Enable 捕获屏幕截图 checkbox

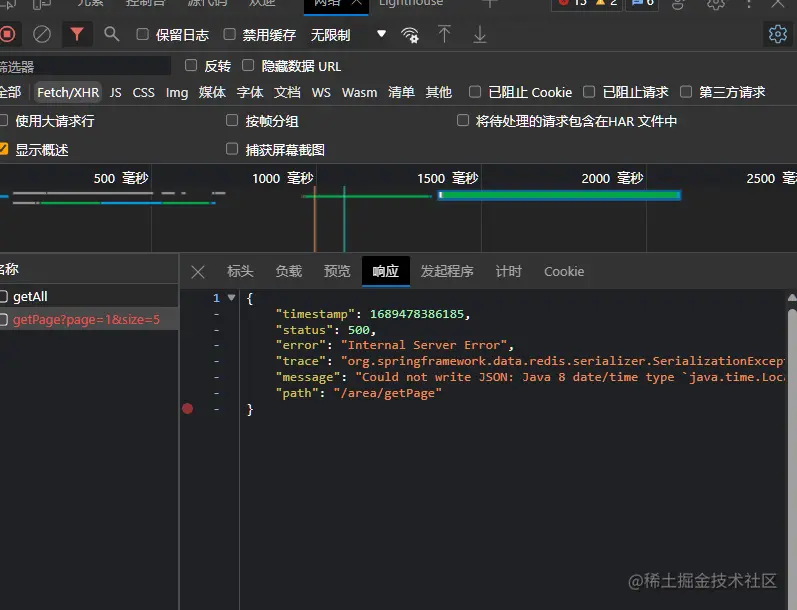[232, 149]
